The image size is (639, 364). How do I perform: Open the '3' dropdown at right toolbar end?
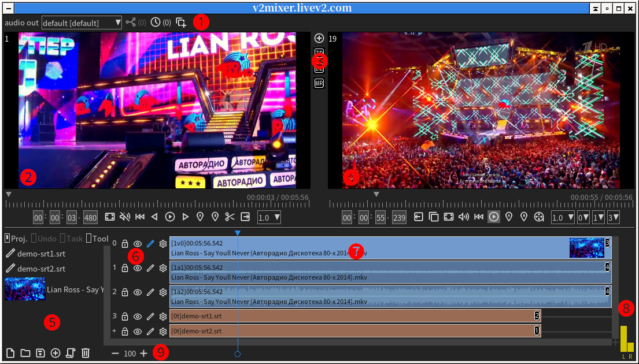tap(614, 217)
